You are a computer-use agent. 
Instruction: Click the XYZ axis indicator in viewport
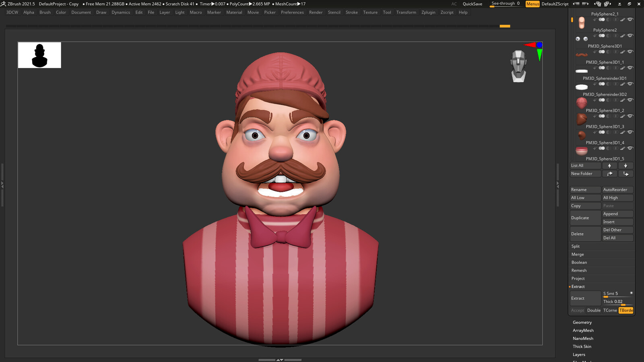point(535,51)
